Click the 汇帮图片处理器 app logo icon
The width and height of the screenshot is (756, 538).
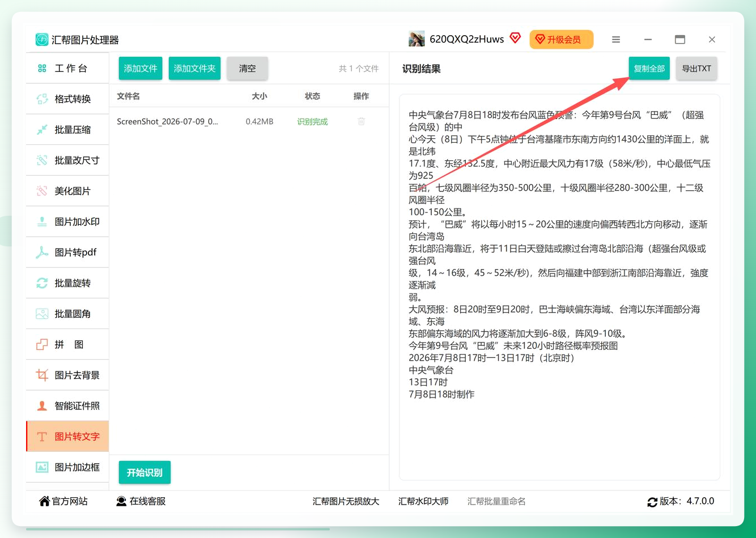42,40
